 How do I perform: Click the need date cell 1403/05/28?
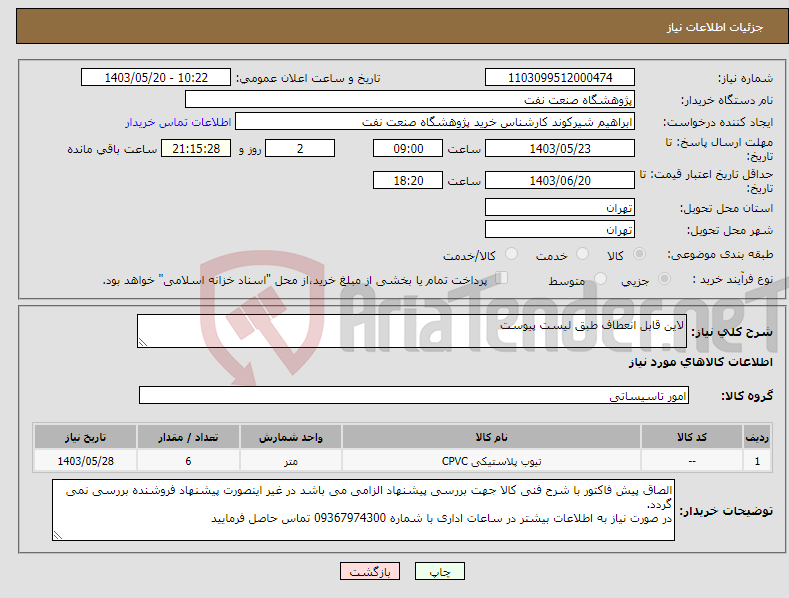click(x=86, y=461)
